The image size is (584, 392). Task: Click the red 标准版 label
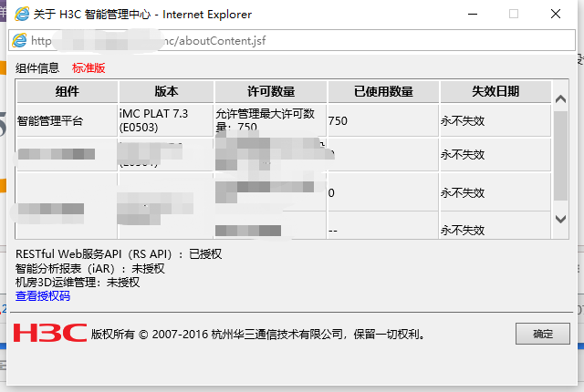tap(89, 68)
